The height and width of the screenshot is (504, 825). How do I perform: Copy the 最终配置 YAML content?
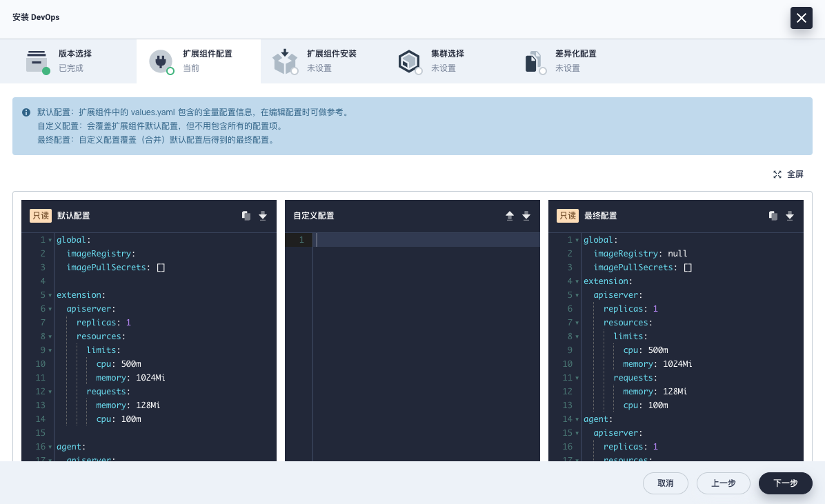[773, 216]
